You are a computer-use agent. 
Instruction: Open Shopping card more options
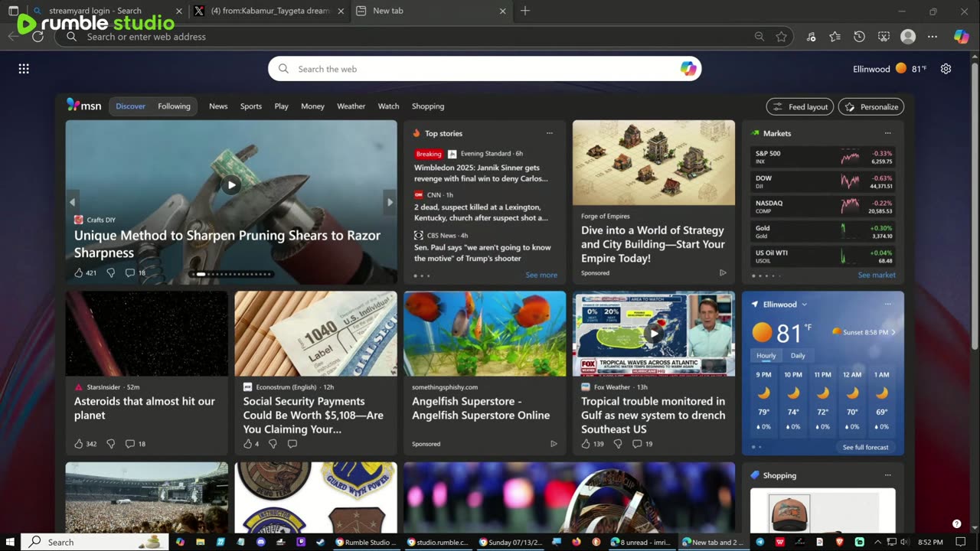coord(887,475)
